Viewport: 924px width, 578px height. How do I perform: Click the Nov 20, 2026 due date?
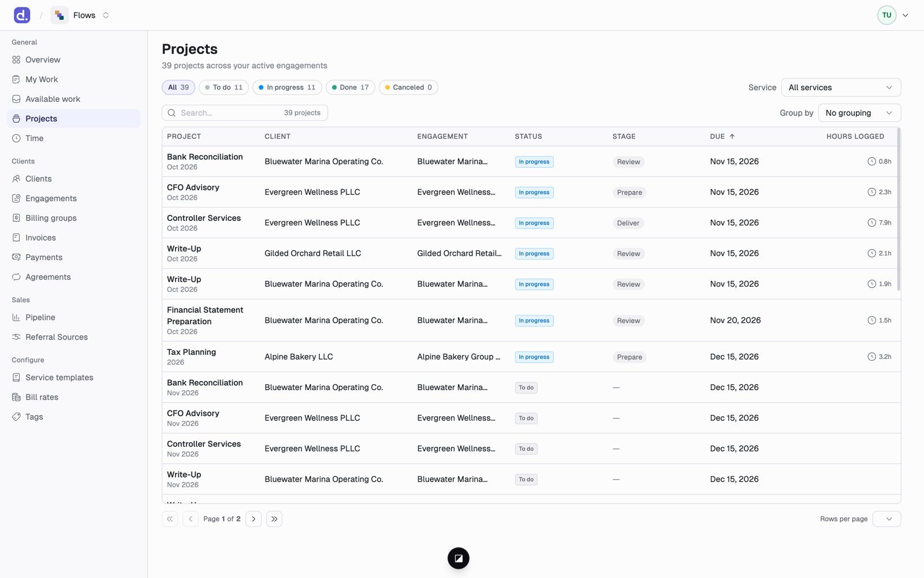[735, 320]
